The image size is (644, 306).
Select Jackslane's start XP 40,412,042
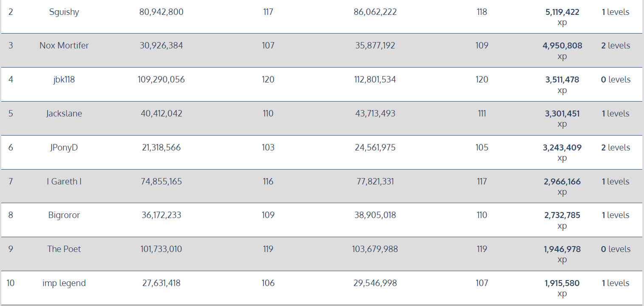tap(161, 113)
